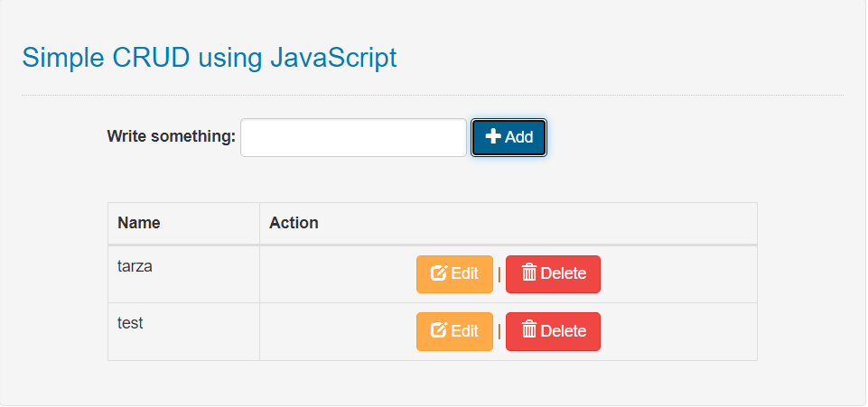Edit the tarza entry

pyautogui.click(x=454, y=274)
